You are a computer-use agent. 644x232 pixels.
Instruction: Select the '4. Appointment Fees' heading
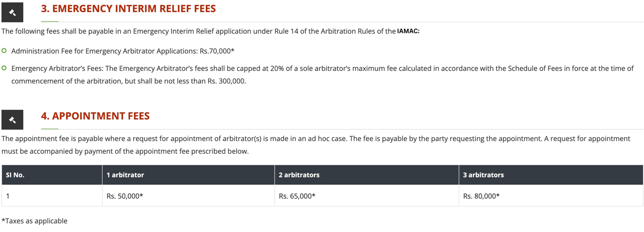(95, 116)
